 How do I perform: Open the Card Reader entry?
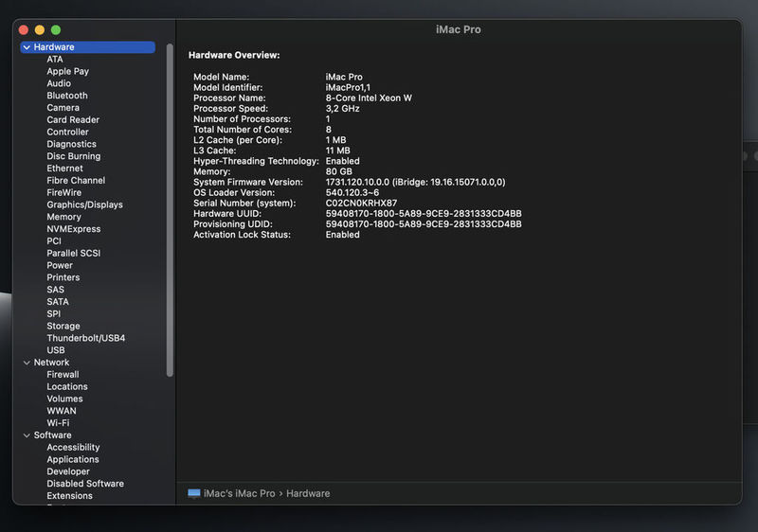tap(73, 119)
